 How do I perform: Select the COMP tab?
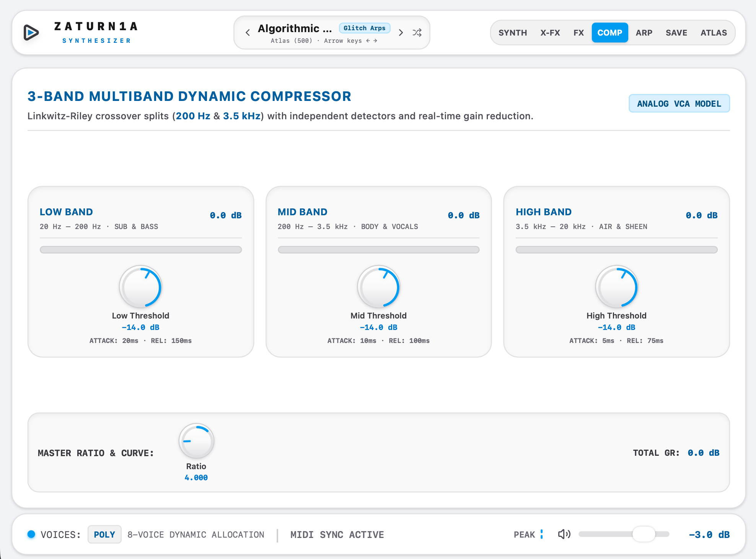point(610,33)
